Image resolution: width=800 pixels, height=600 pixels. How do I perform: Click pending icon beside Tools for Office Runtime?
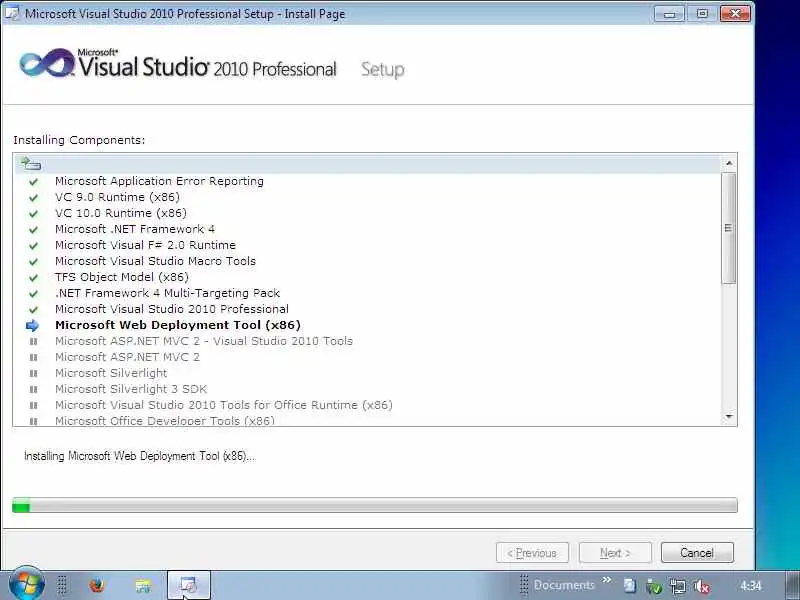[x=33, y=405]
